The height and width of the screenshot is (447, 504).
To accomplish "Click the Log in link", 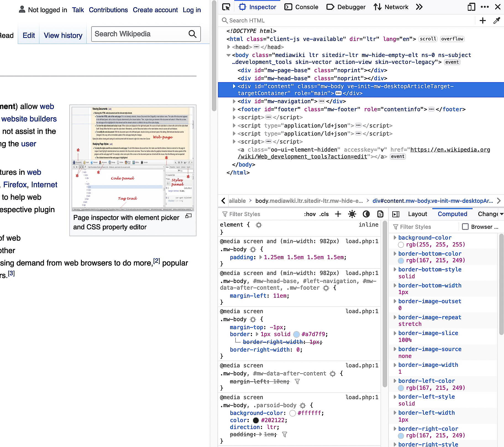I will pos(191,10).
